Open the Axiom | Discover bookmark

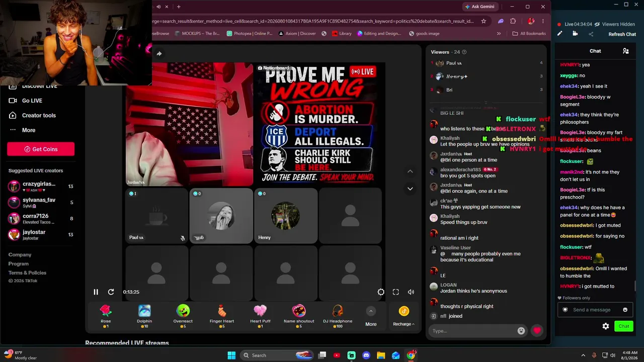click(x=296, y=34)
